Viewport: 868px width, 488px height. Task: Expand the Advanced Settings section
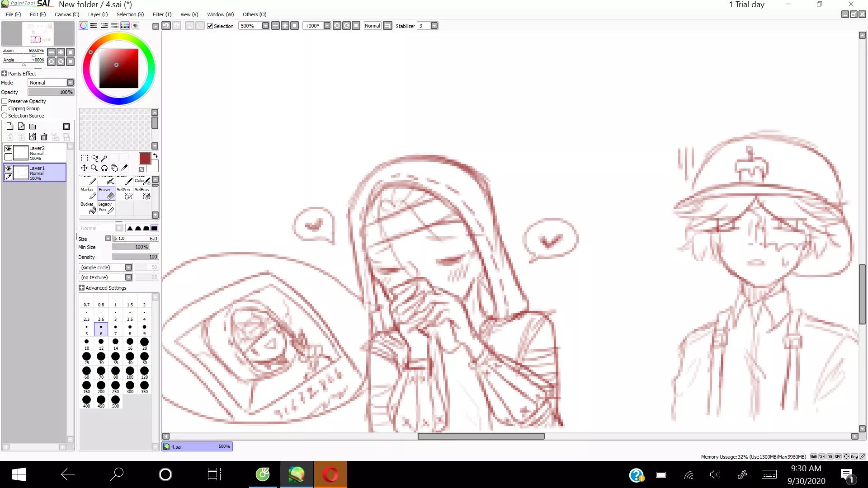point(81,288)
